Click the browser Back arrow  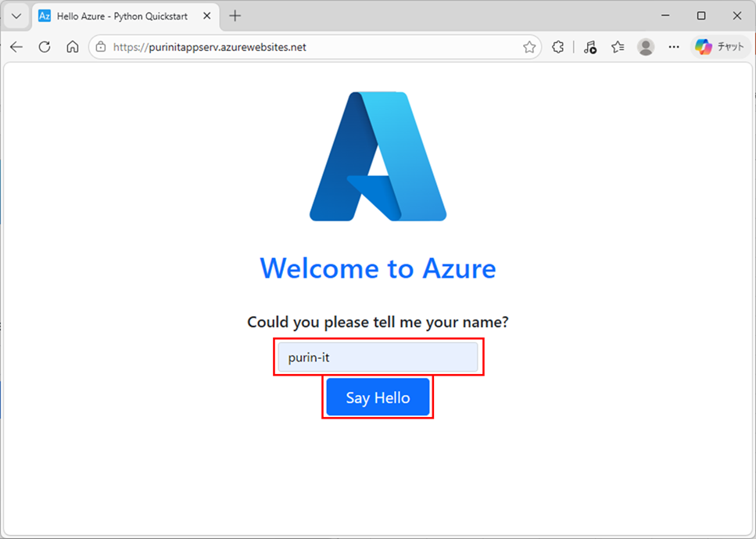point(16,47)
